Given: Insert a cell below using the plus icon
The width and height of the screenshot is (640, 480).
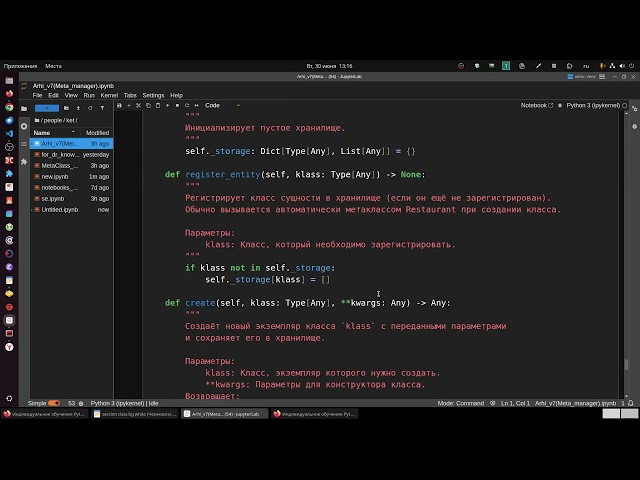Looking at the screenshot, I should click(x=129, y=105).
